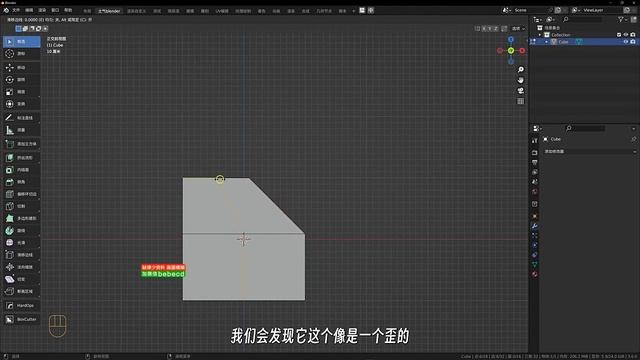Image resolution: width=640 pixels, height=360 pixels.
Task: Open the Object Data properties tab
Action: (535, 264)
